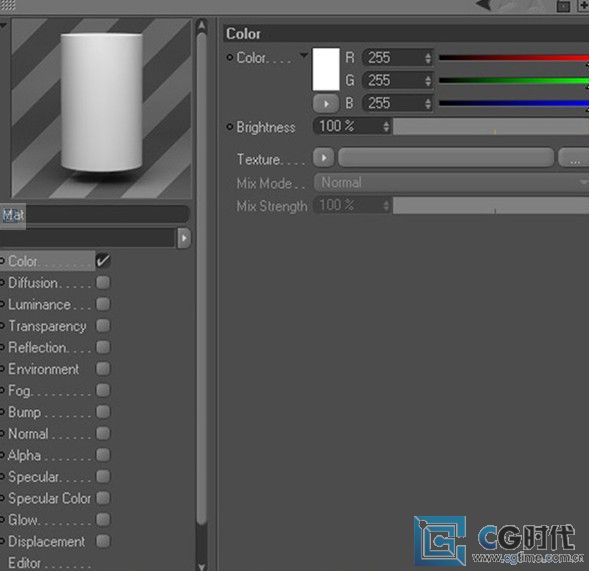This screenshot has height=571, width=589.
Task: Enable the Alpha channel checkbox
Action: pos(103,455)
